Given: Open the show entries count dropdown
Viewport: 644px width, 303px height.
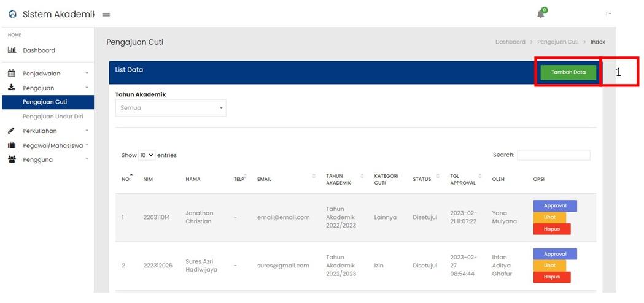Looking at the screenshot, I should pyautogui.click(x=147, y=155).
